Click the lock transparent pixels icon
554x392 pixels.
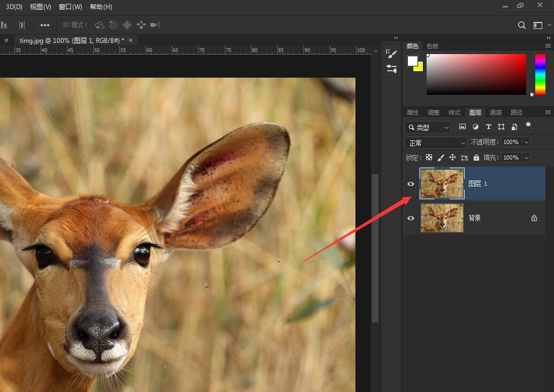428,157
